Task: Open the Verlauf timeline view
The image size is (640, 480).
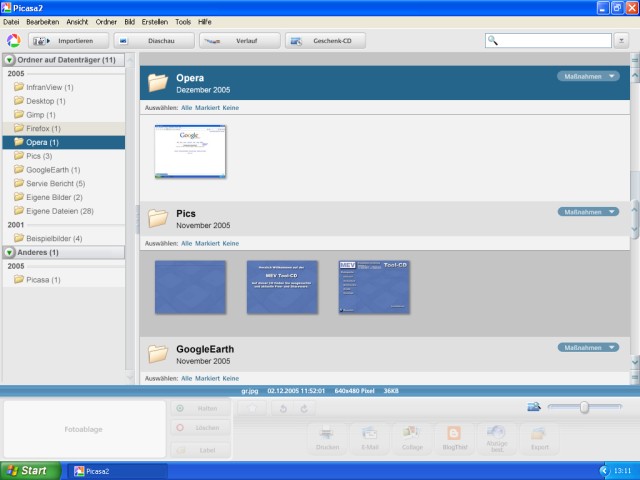Action: (x=240, y=41)
